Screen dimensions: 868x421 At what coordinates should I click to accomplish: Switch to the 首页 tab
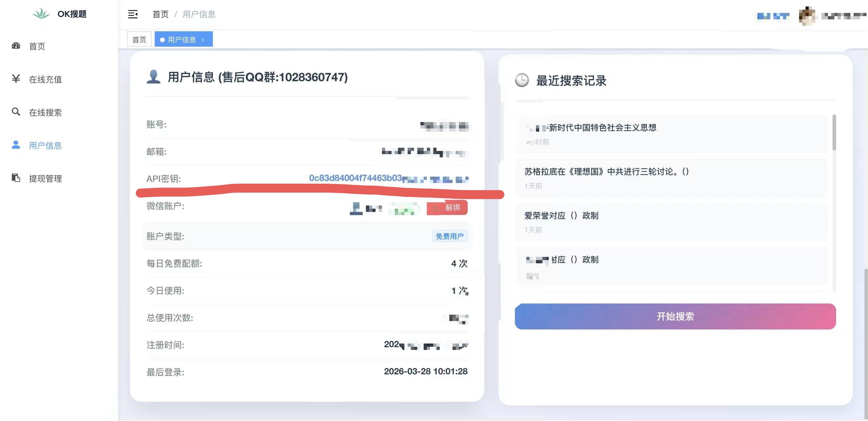[x=139, y=40]
